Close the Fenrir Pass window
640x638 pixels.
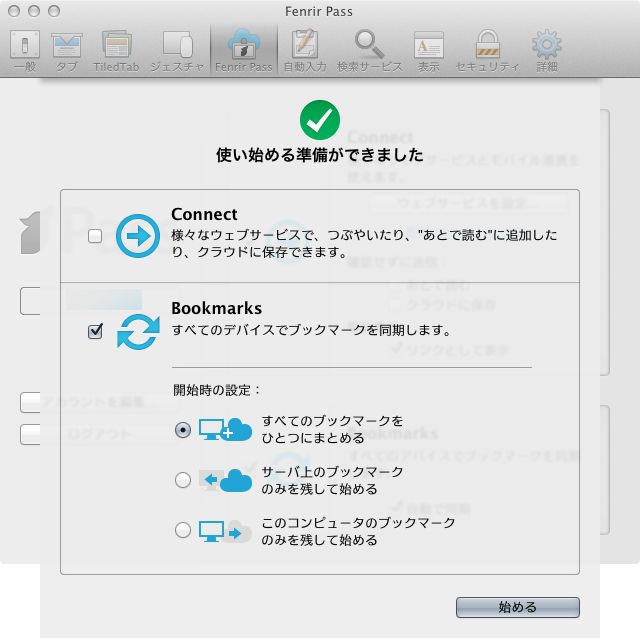pyautogui.click(x=14, y=11)
